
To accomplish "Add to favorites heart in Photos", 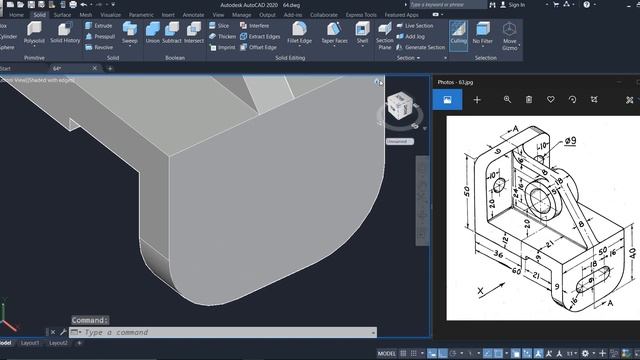I will (x=551, y=100).
